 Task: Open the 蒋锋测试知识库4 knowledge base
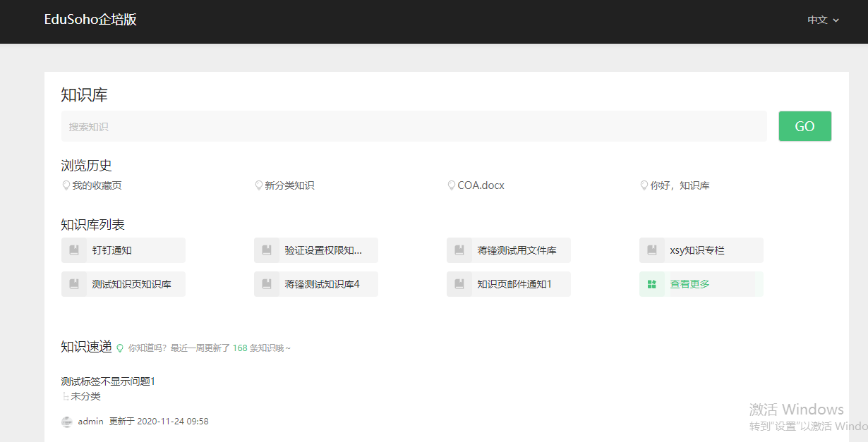pyautogui.click(x=322, y=284)
